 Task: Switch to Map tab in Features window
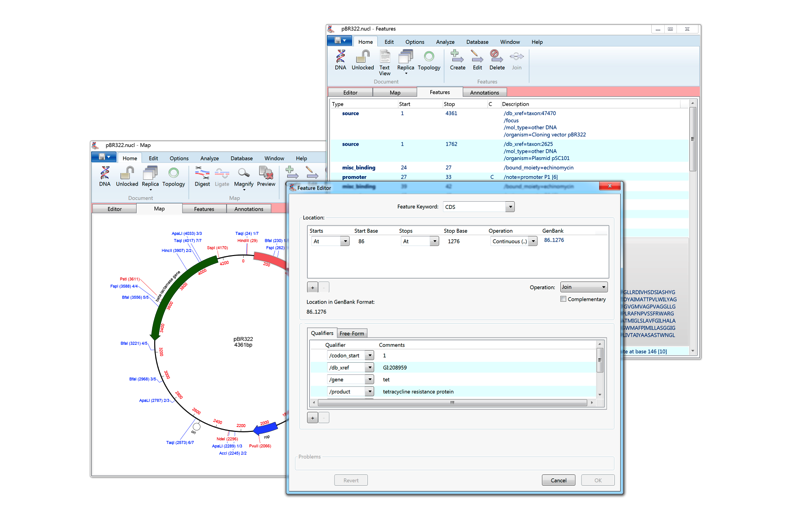pyautogui.click(x=395, y=92)
